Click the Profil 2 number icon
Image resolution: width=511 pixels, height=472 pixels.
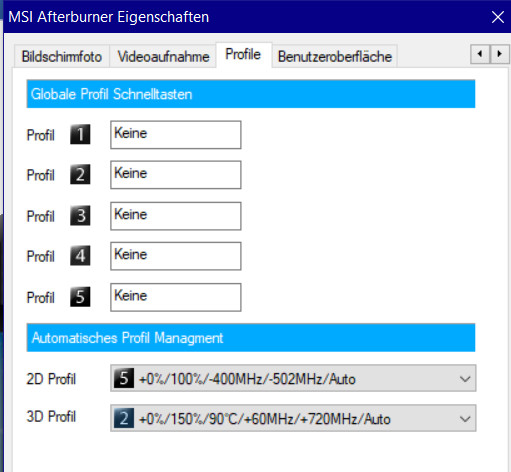coord(80,174)
